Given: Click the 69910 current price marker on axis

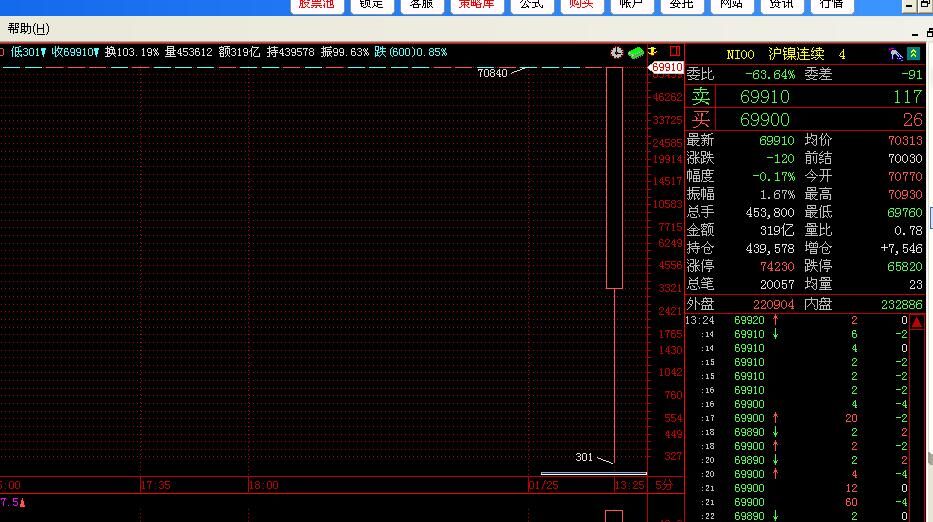Looking at the screenshot, I should click(x=666, y=67).
